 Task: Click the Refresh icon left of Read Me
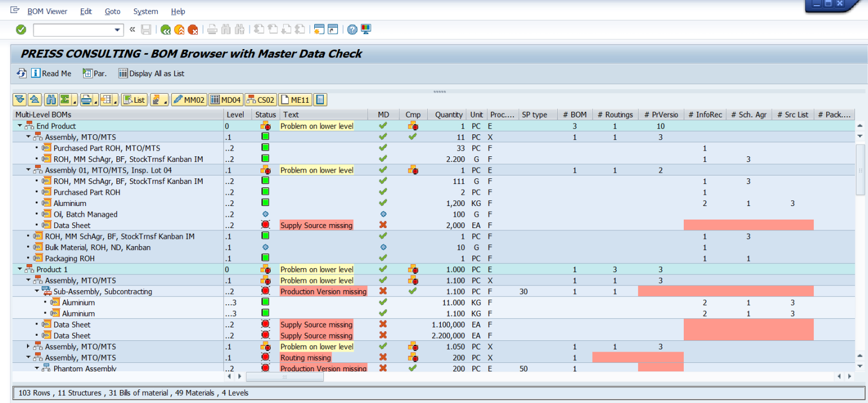click(x=21, y=73)
